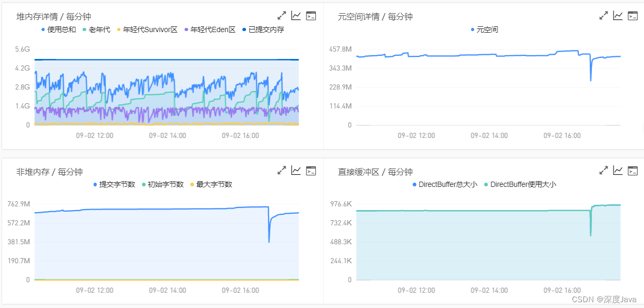
Task: Toggle the DirectBuffer总大小 legend series
Action: [445, 184]
